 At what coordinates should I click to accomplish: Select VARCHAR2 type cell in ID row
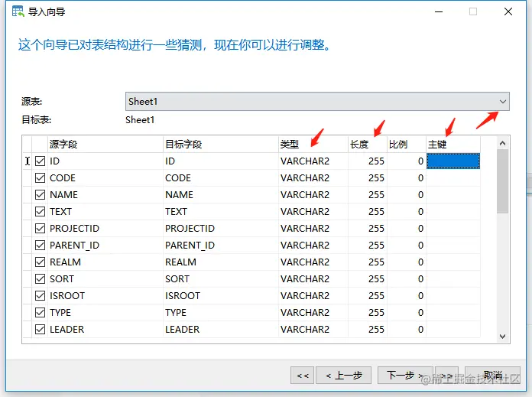click(x=313, y=161)
